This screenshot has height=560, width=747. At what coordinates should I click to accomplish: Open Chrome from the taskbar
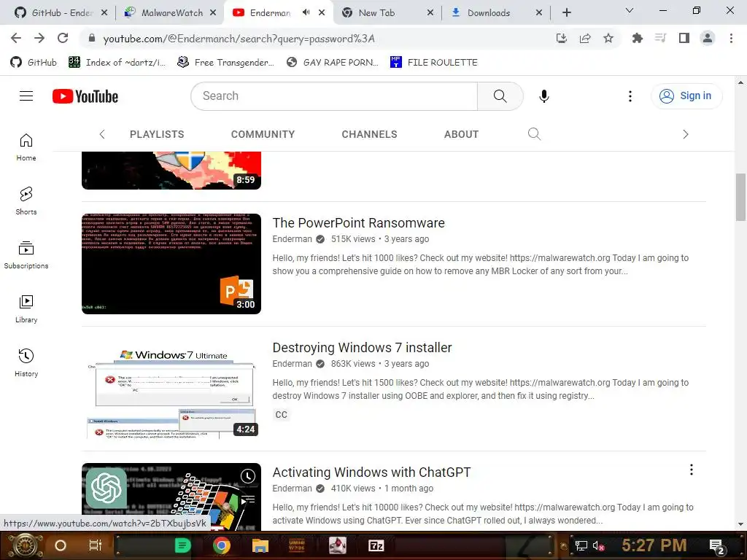222,545
